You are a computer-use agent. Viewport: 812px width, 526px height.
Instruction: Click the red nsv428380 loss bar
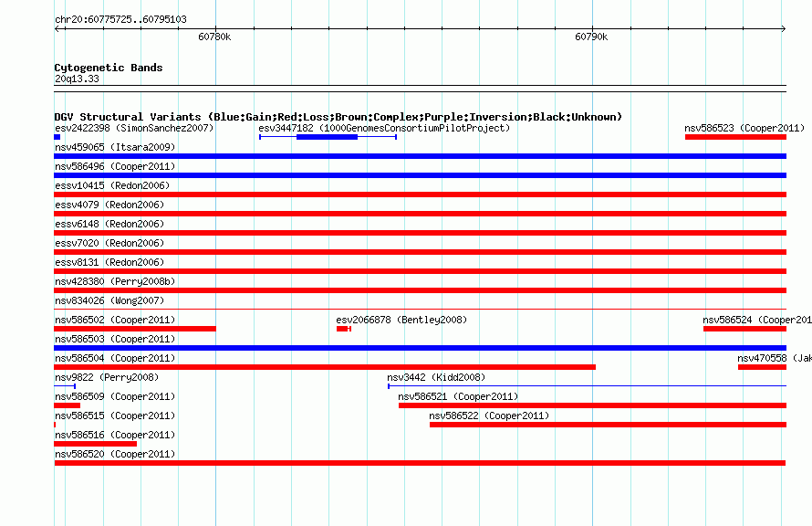(420, 290)
